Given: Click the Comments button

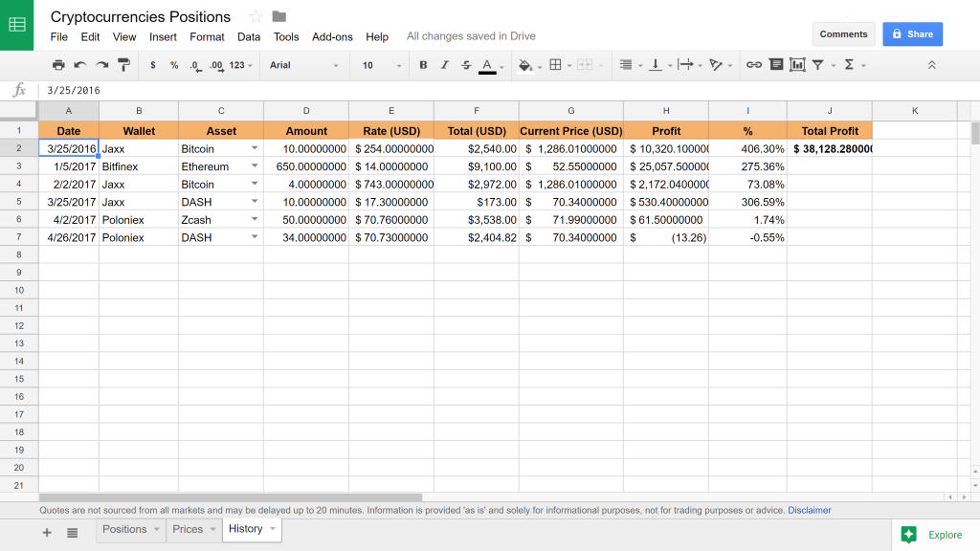Looking at the screenshot, I should click(844, 34).
